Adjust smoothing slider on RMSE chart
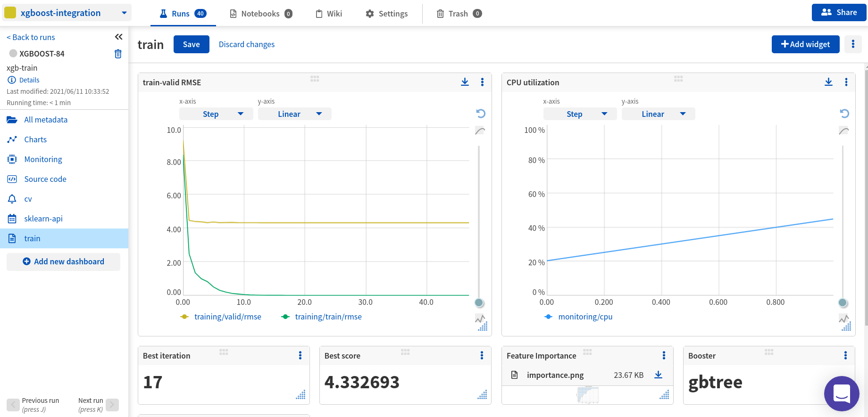 479,303
